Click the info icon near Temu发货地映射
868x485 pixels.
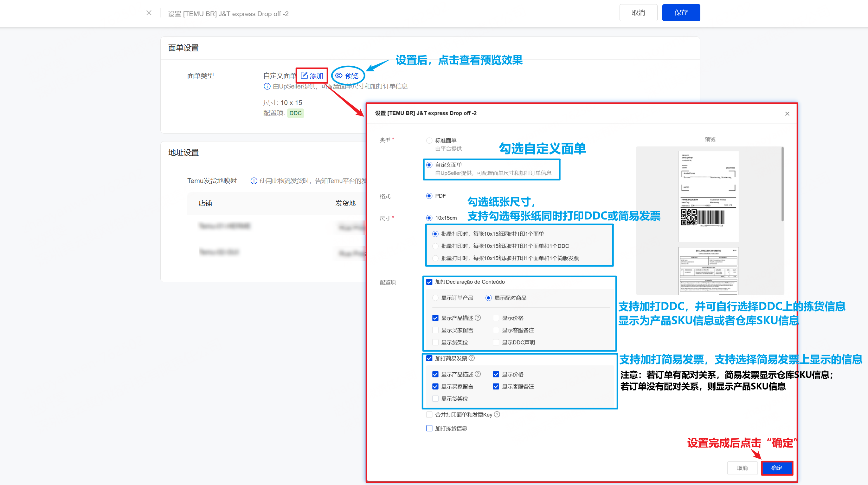254,181
